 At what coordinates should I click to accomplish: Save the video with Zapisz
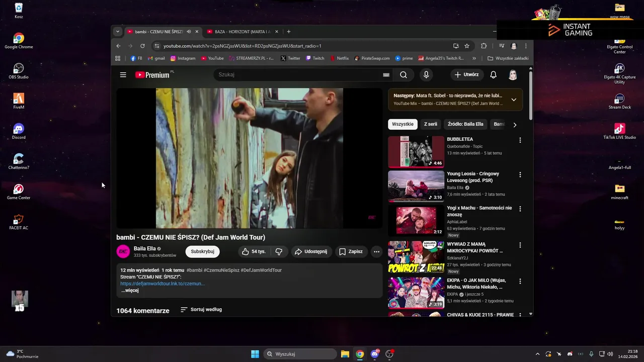[351, 251]
